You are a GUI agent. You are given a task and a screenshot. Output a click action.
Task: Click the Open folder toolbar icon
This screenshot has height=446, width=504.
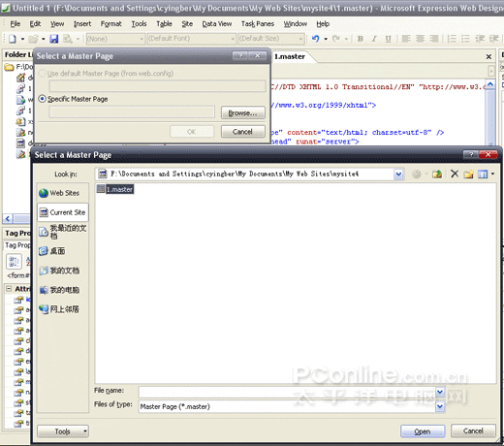click(x=33, y=39)
